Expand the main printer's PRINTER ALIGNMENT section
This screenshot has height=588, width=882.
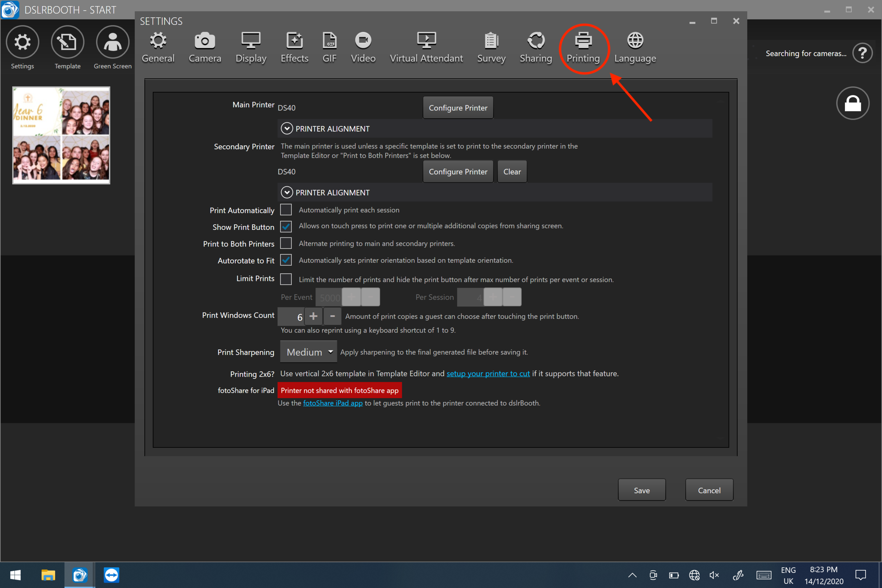[287, 129]
